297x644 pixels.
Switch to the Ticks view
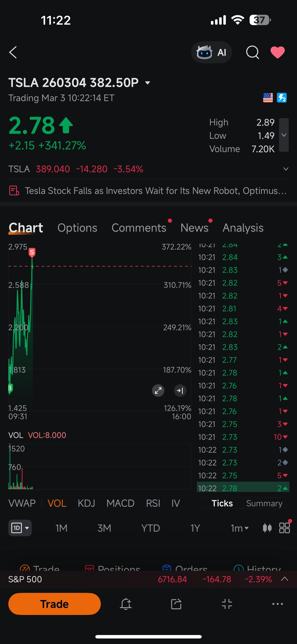tap(222, 503)
